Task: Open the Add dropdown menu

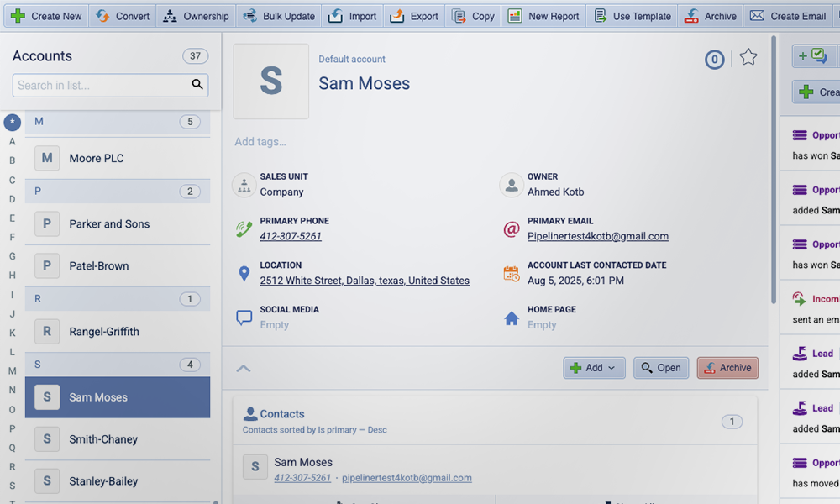Action: click(x=594, y=368)
